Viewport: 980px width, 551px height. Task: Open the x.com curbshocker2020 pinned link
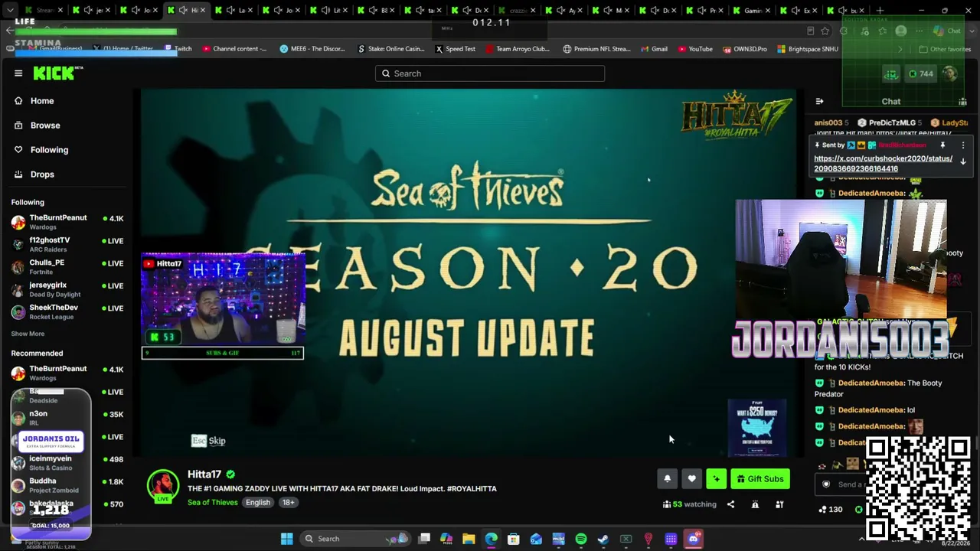click(883, 164)
